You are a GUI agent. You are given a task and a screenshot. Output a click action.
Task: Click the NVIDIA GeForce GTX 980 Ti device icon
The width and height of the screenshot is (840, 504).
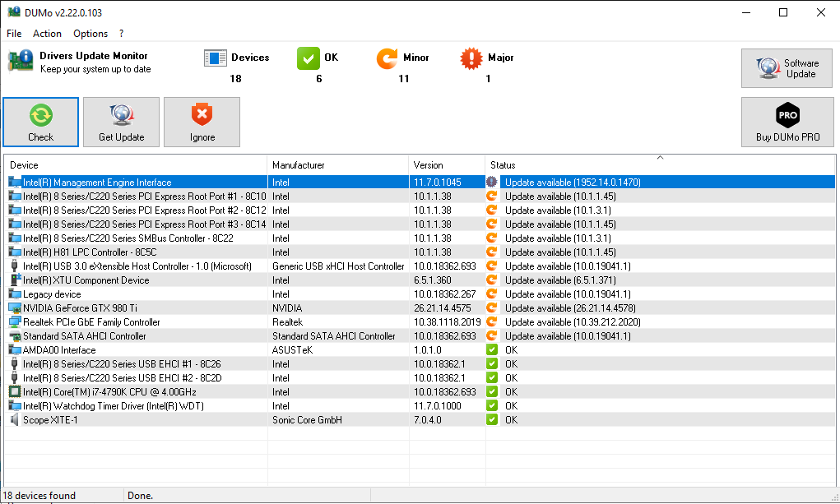[x=15, y=308]
